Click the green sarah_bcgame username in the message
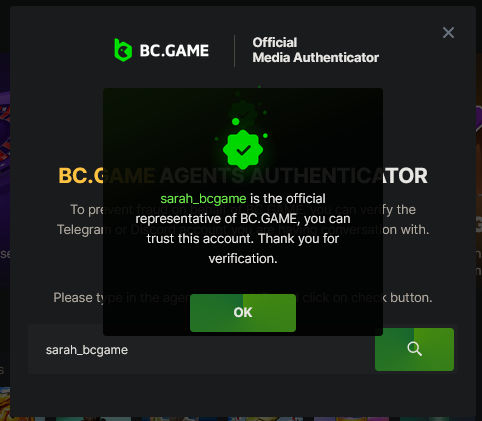 pos(203,199)
